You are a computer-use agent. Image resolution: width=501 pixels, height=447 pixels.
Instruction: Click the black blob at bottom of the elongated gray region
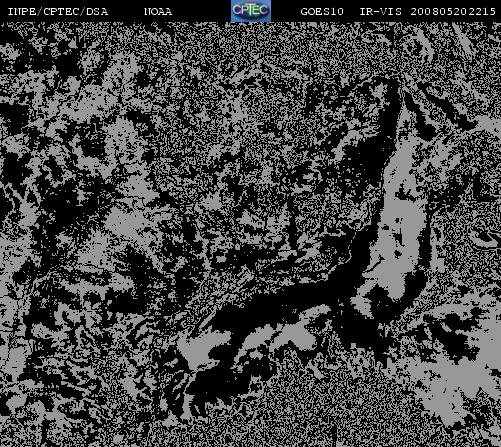[387, 300]
